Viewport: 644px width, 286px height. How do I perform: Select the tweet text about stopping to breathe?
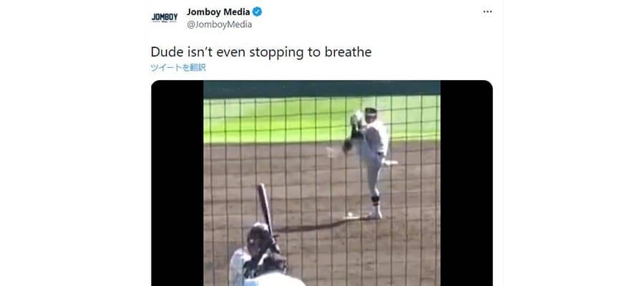pyautogui.click(x=261, y=52)
